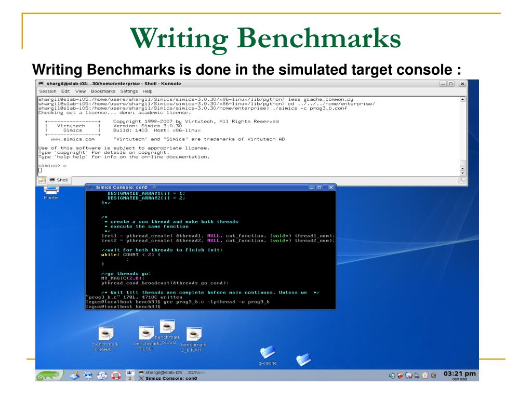Open the Bookmarks menu in Konsole

(x=103, y=91)
